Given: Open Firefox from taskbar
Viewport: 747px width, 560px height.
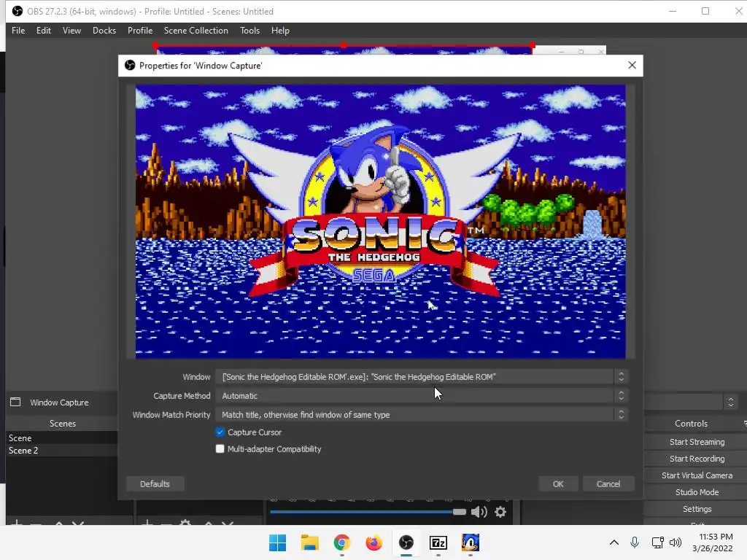Looking at the screenshot, I should point(374,542).
